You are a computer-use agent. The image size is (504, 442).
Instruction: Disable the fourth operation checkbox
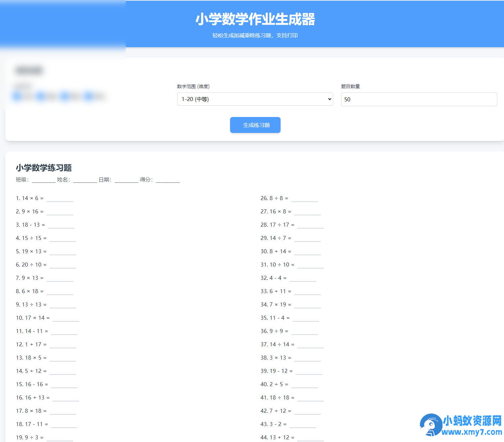(88, 96)
